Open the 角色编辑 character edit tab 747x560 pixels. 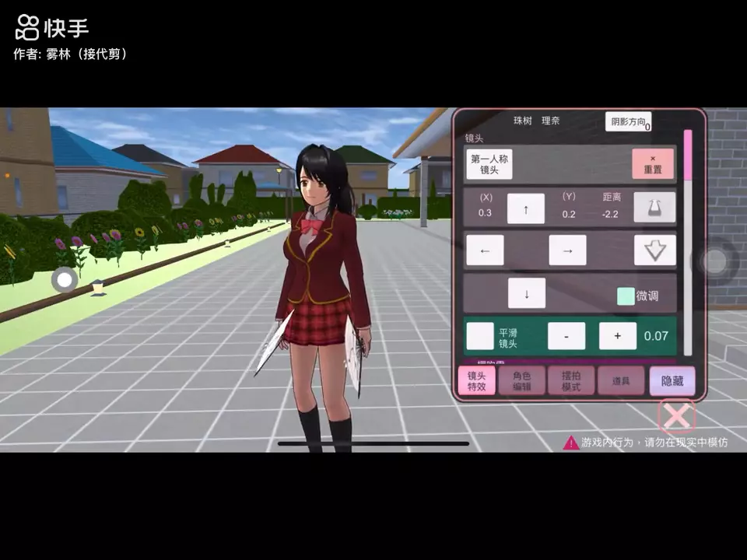point(521,381)
